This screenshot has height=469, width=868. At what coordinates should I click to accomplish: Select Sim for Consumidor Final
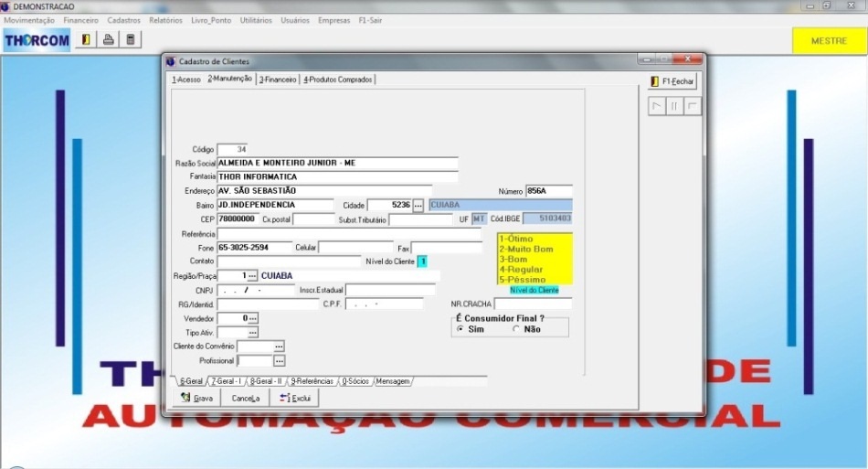460,329
